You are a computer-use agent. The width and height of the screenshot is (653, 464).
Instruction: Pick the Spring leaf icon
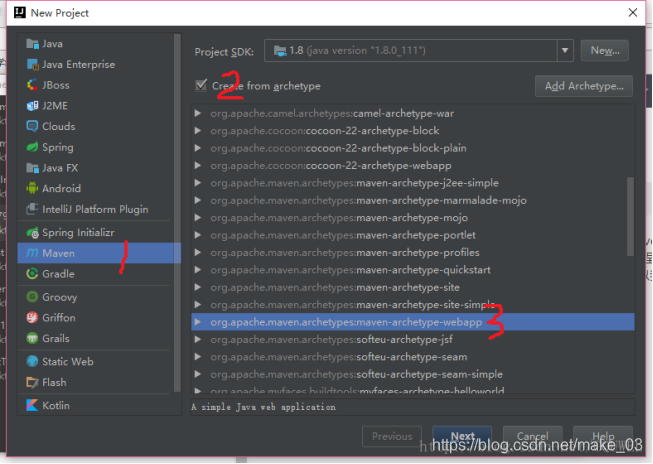pyautogui.click(x=32, y=147)
